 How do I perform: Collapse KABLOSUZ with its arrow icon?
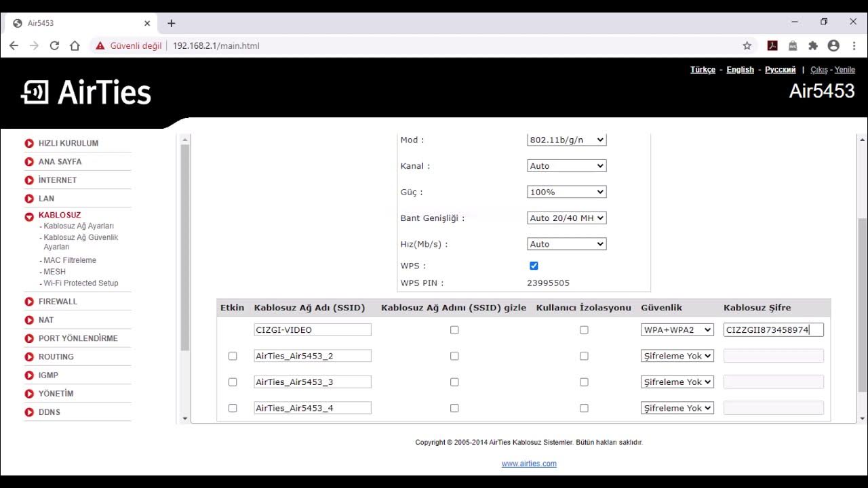point(29,217)
